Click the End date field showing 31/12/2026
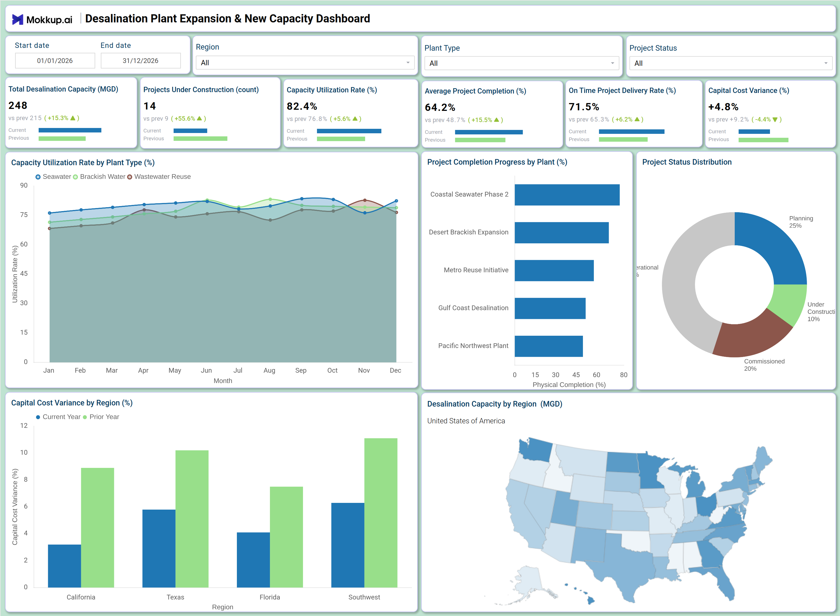This screenshot has height=616, width=840. tap(141, 60)
